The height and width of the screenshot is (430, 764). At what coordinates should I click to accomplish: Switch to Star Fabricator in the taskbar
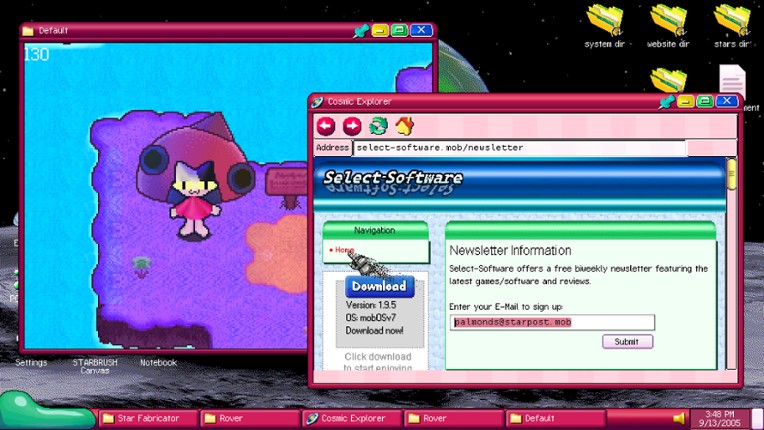pyautogui.click(x=148, y=418)
